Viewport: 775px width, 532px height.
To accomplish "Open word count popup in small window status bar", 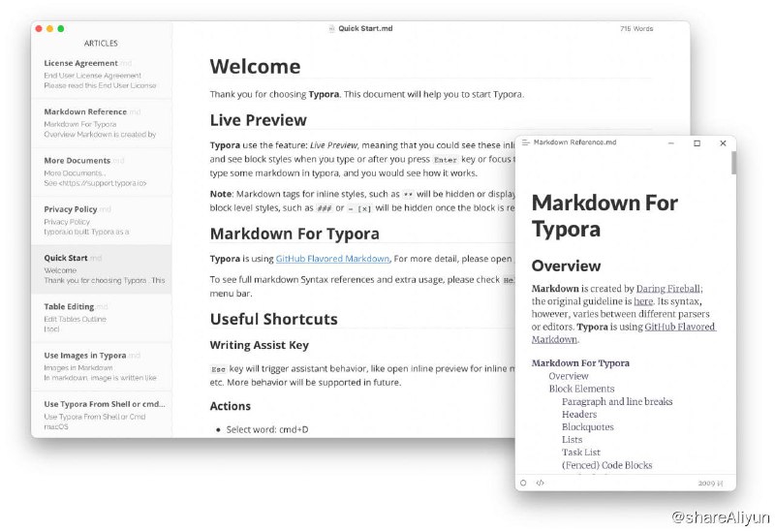I will click(710, 482).
